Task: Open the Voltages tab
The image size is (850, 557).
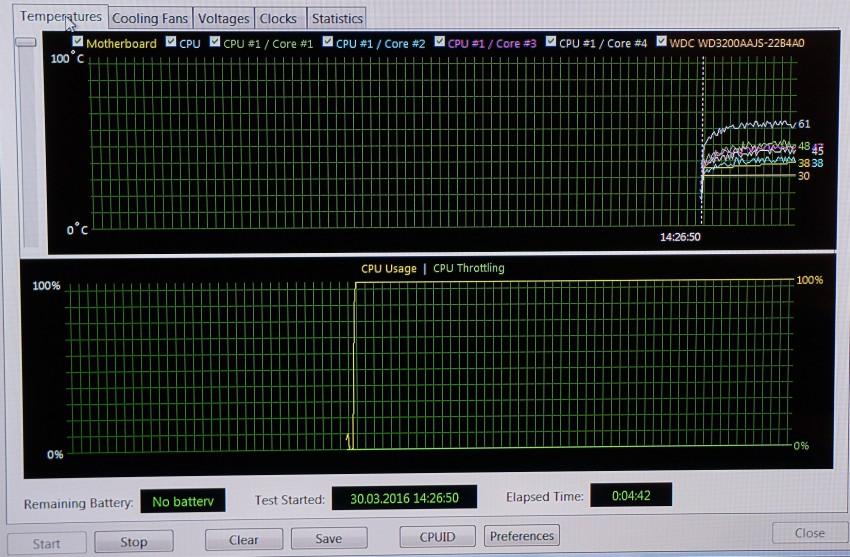Action: 223,19
